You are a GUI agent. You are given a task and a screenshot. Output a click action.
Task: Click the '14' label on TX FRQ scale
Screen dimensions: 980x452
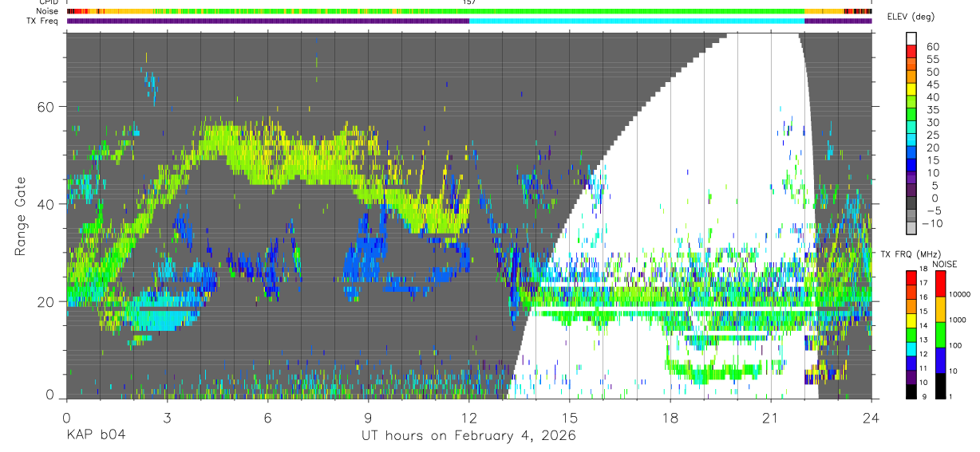pos(923,326)
